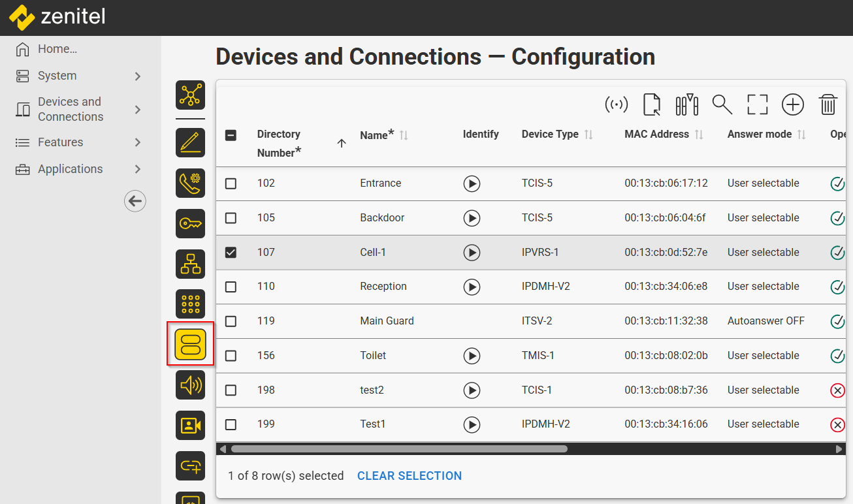
Task: Click the speaker audio sidebar icon
Action: (191, 385)
